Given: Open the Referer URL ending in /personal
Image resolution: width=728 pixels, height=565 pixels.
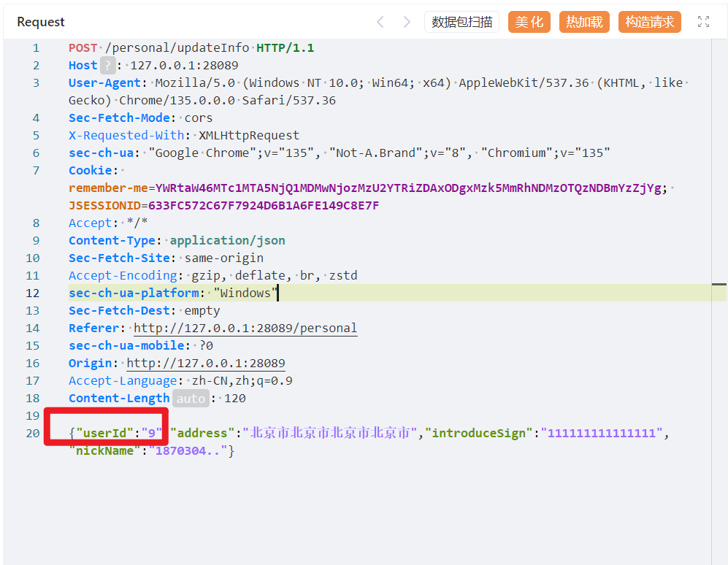Looking at the screenshot, I should 245,328.
